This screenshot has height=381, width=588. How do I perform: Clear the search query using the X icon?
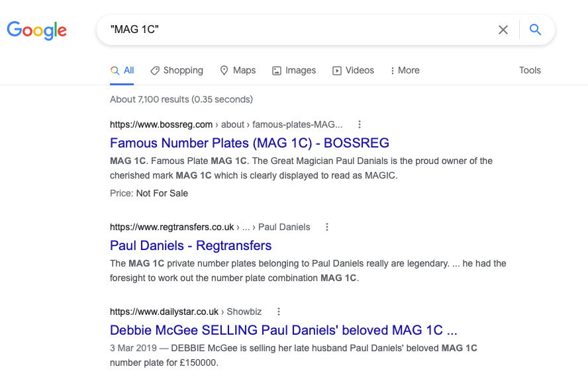tap(503, 29)
